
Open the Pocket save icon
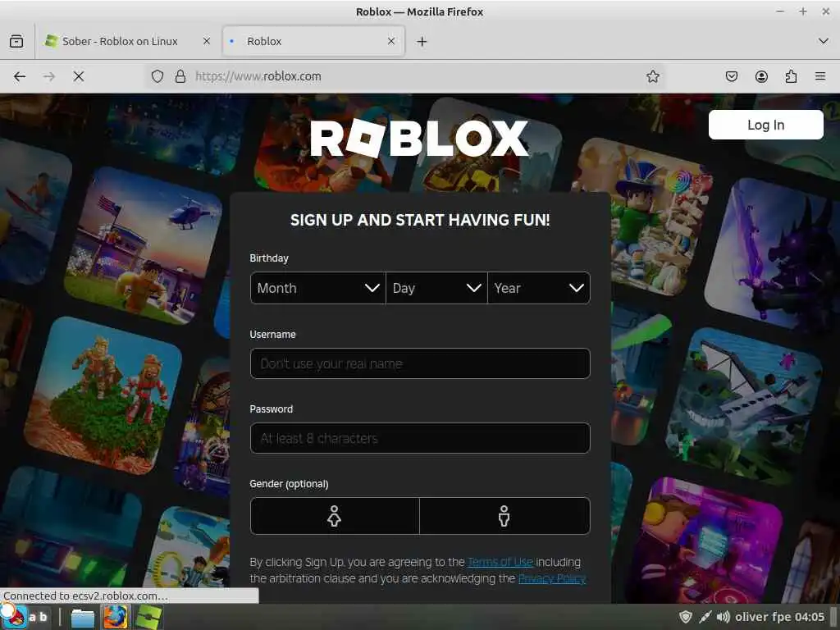(731, 76)
